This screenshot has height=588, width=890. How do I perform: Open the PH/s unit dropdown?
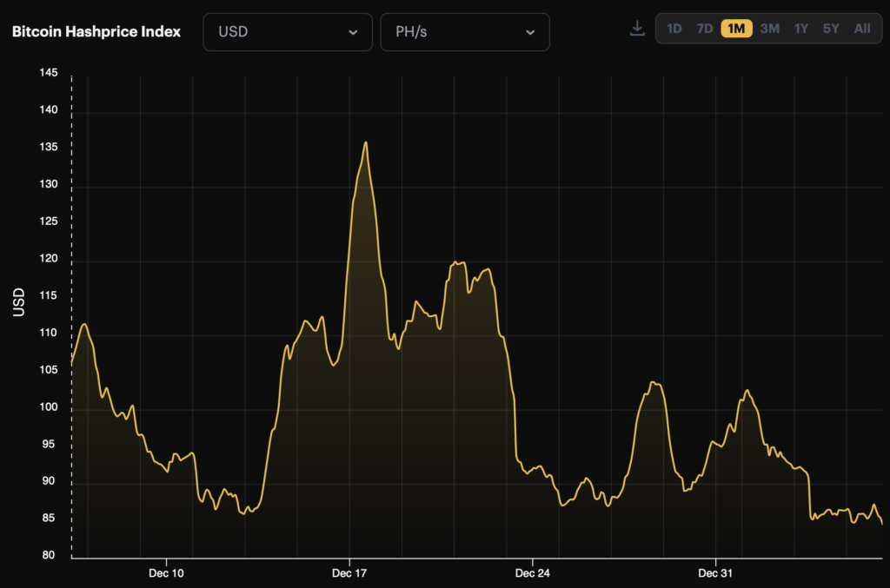click(465, 32)
